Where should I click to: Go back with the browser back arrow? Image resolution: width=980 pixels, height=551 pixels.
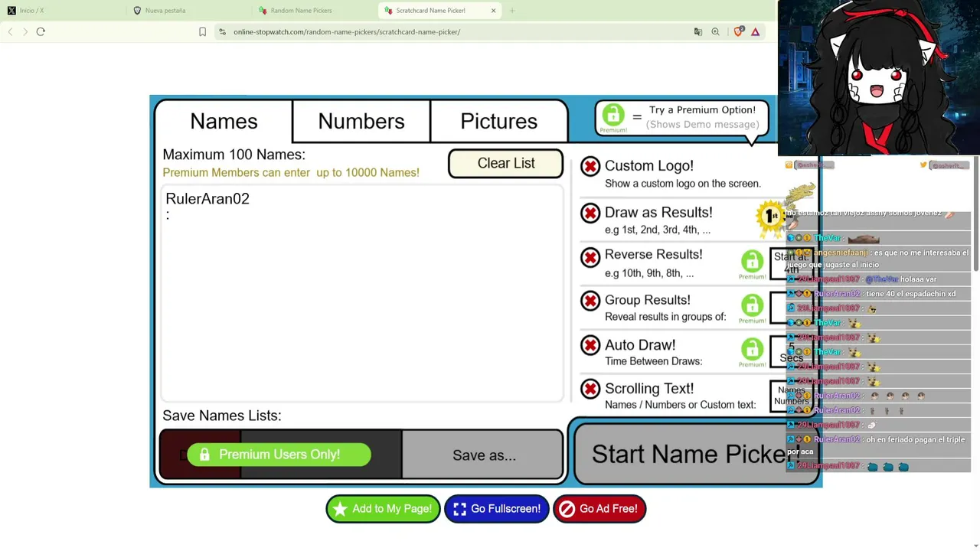point(11,32)
